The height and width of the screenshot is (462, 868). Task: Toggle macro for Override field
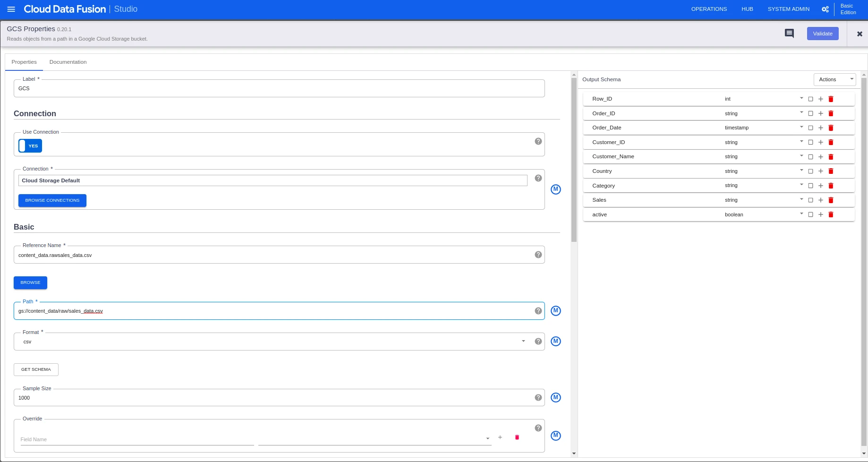click(x=556, y=436)
